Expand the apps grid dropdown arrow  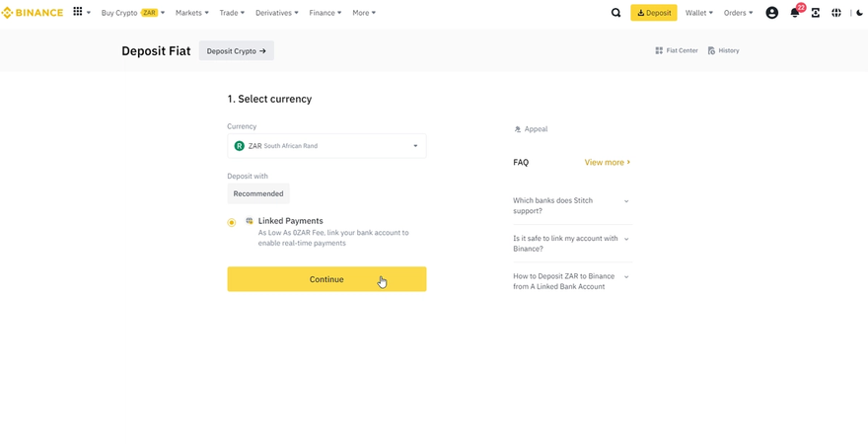89,13
